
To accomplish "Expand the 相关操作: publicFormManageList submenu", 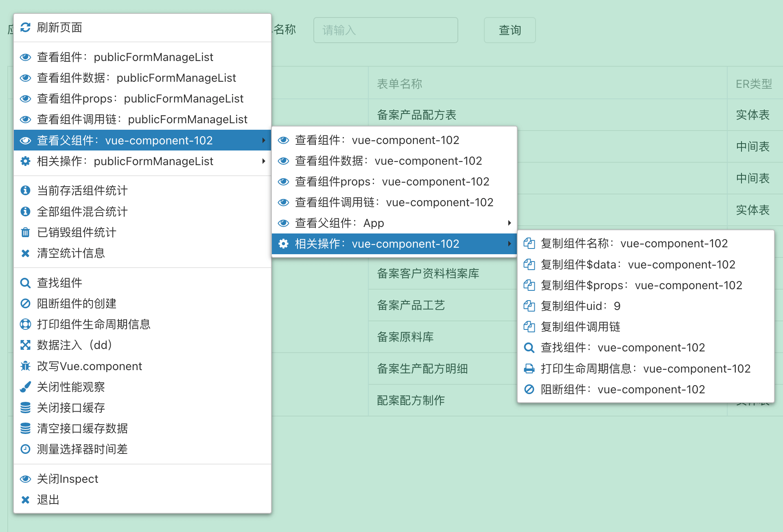I will pos(264,161).
